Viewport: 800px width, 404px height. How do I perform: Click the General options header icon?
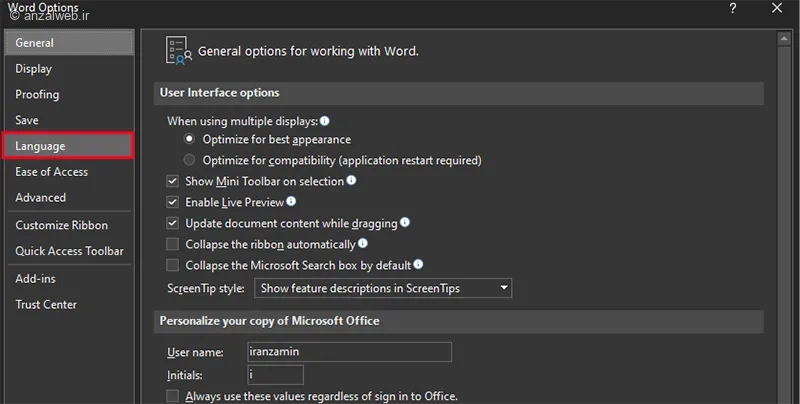(x=178, y=50)
